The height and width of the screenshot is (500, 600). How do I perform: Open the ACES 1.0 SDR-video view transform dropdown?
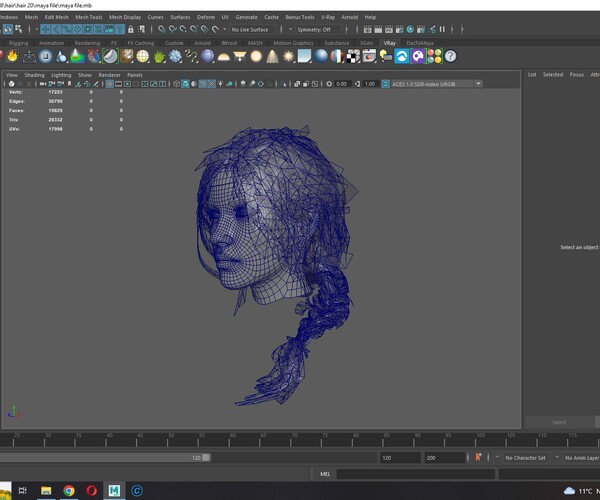point(436,84)
